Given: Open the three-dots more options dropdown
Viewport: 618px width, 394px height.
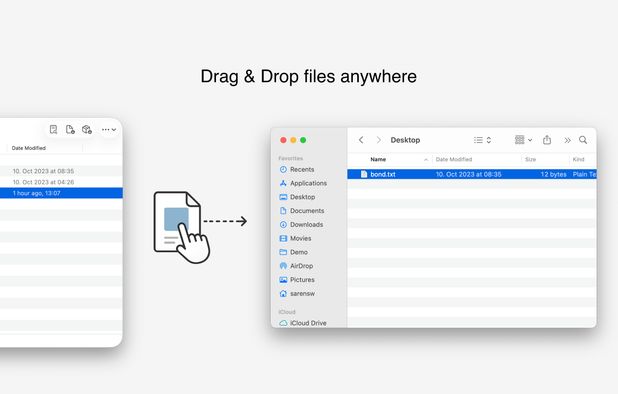Looking at the screenshot, I should coord(109,129).
